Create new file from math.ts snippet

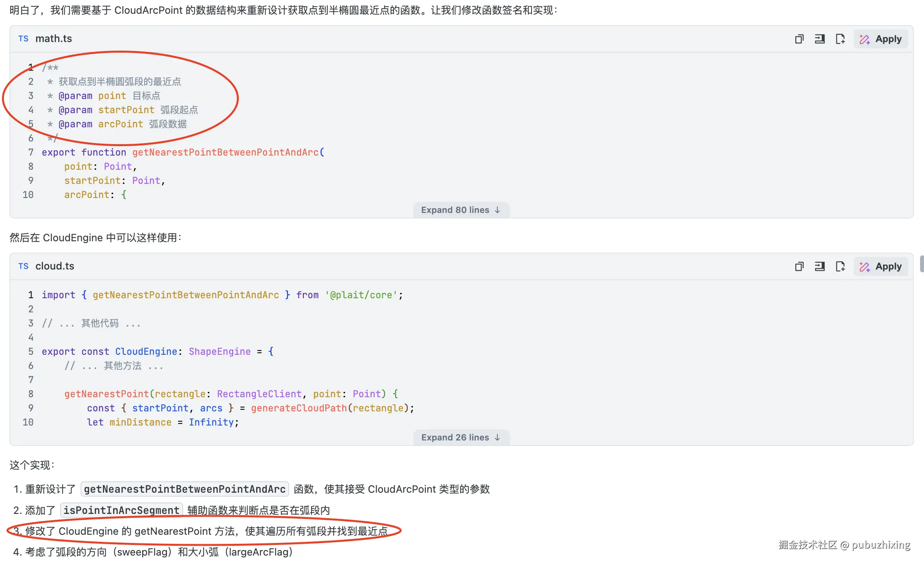(840, 39)
